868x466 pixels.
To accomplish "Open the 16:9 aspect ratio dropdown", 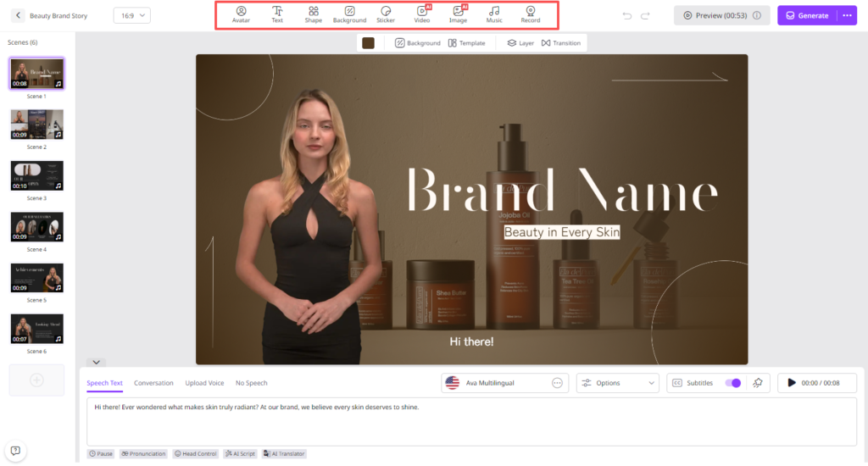I will click(x=131, y=15).
